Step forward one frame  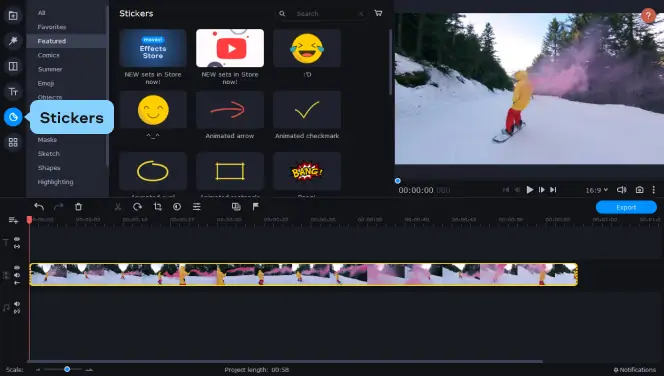tap(542, 190)
